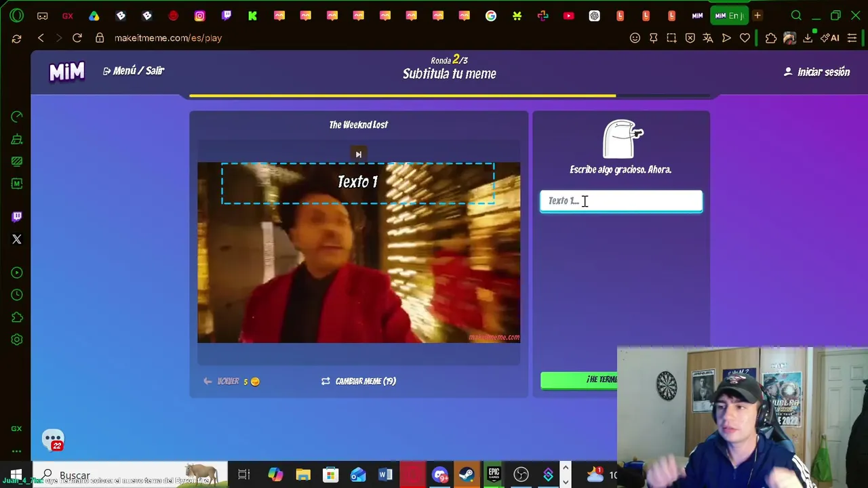Pin the page with pinboard icon
The width and height of the screenshot is (868, 488).
tap(653, 38)
